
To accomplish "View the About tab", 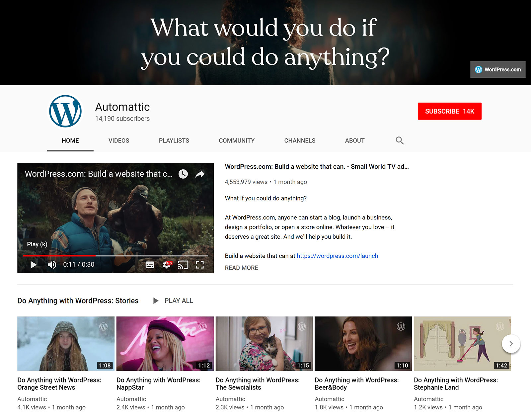I will [x=355, y=140].
